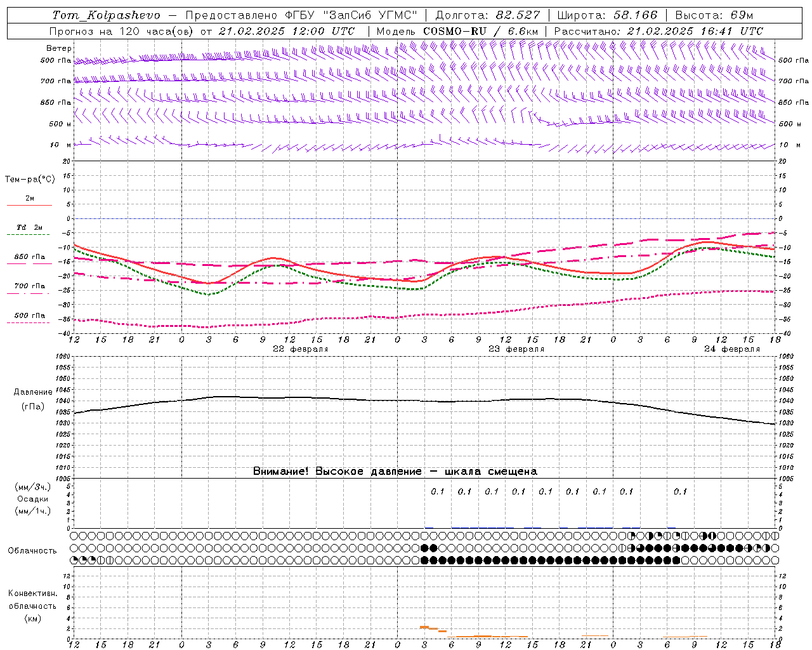Click the forecast start "21.02.2025 12:00 UTC"
This screenshot has width=812, height=650.
(x=287, y=31)
